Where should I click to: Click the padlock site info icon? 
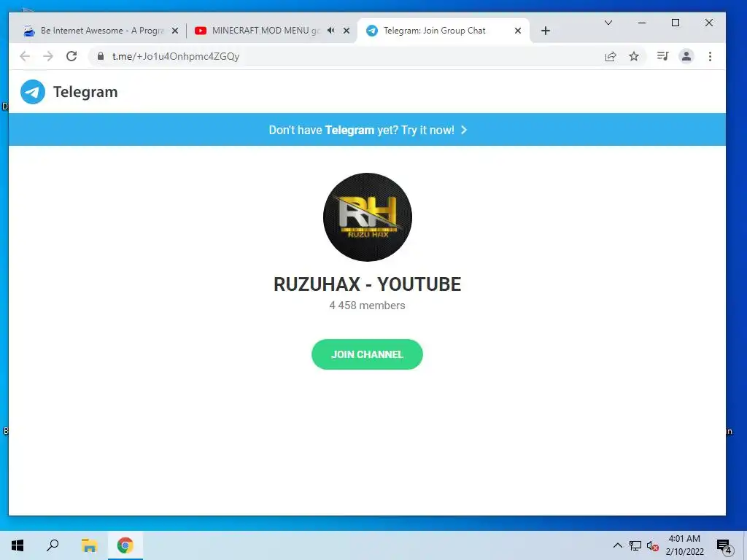tap(101, 56)
